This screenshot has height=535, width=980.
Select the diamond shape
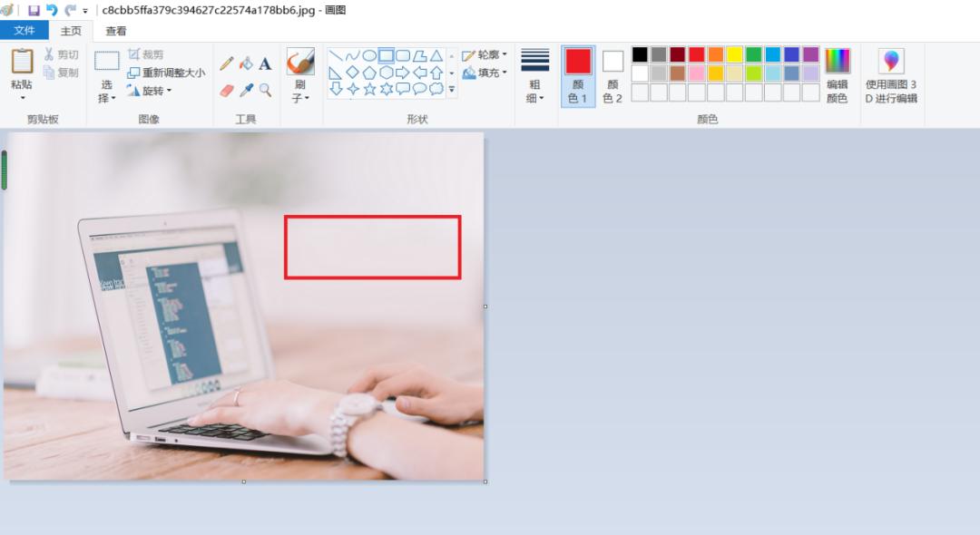352,73
